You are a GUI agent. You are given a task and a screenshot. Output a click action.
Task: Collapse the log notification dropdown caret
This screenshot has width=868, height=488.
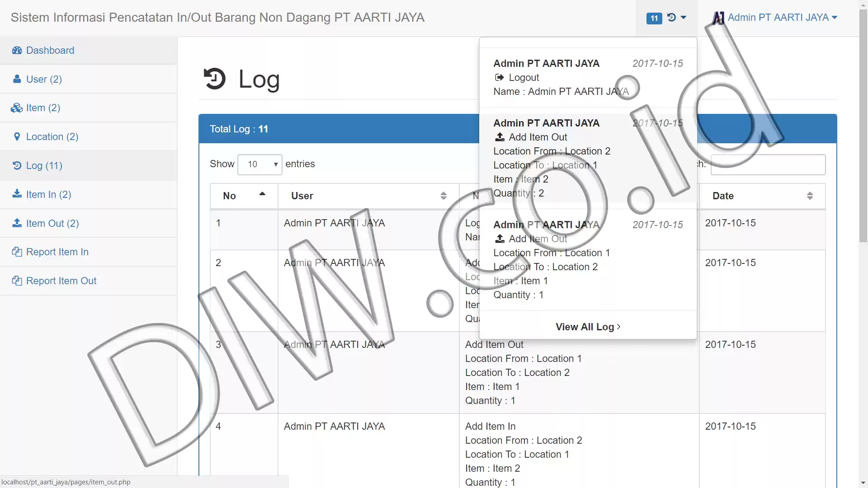pos(684,18)
